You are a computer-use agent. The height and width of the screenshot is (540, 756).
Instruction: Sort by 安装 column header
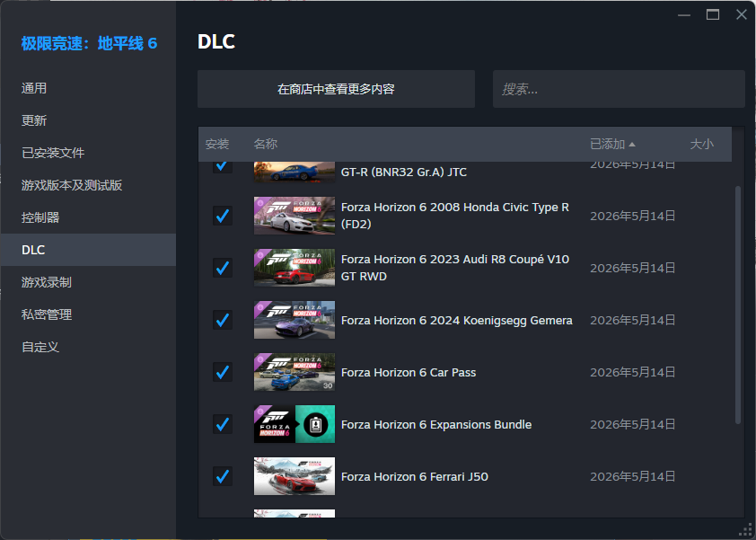click(x=217, y=144)
